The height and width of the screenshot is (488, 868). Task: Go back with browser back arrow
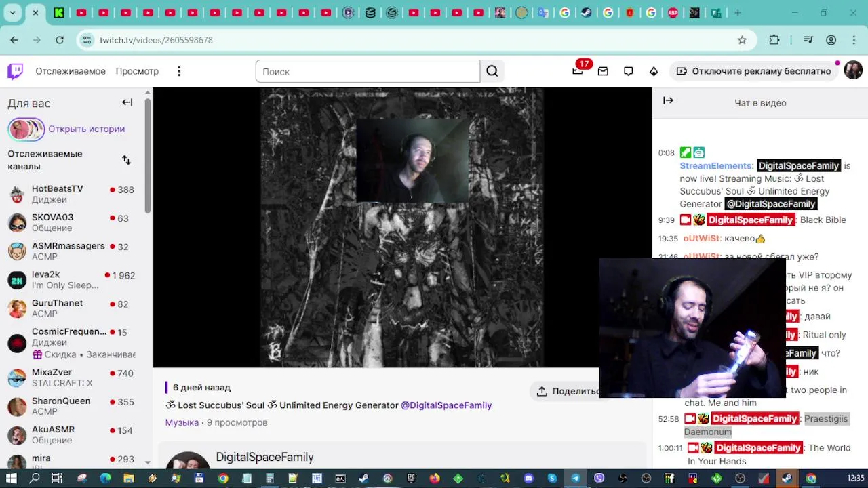pyautogui.click(x=14, y=40)
